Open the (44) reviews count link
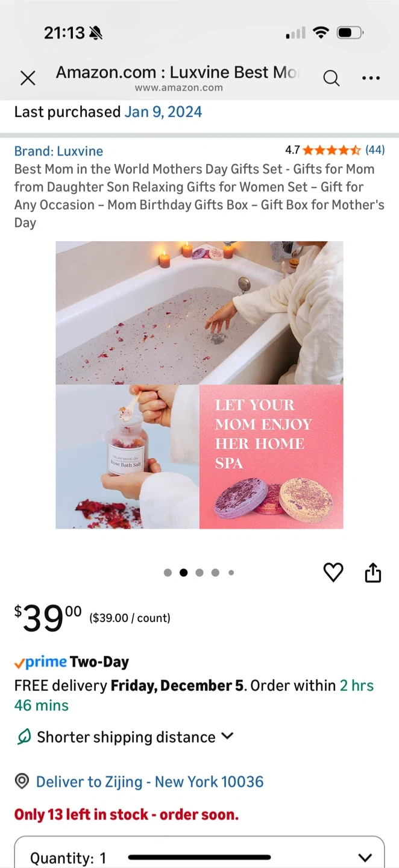 pyautogui.click(x=375, y=150)
